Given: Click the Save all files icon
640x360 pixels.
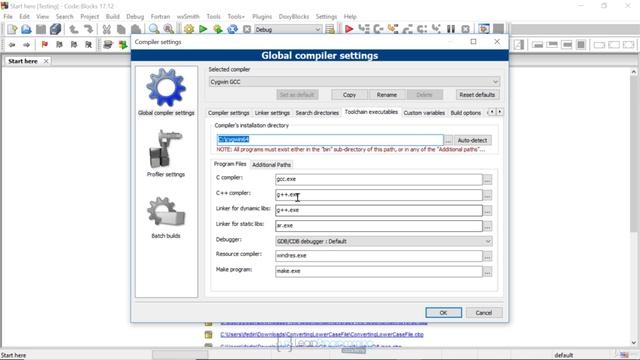Looking at the screenshot, I should tap(56, 29).
